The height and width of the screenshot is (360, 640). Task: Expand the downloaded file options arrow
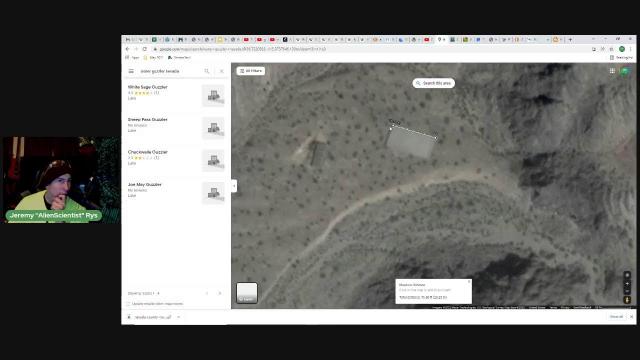tap(178, 317)
